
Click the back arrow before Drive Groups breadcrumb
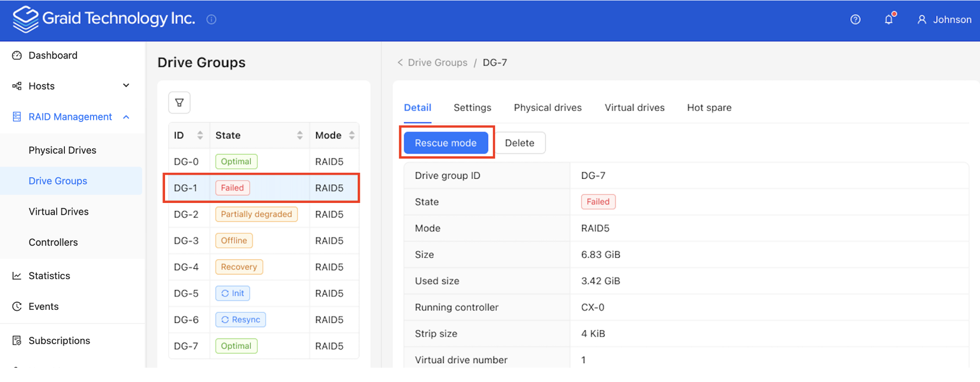click(400, 63)
